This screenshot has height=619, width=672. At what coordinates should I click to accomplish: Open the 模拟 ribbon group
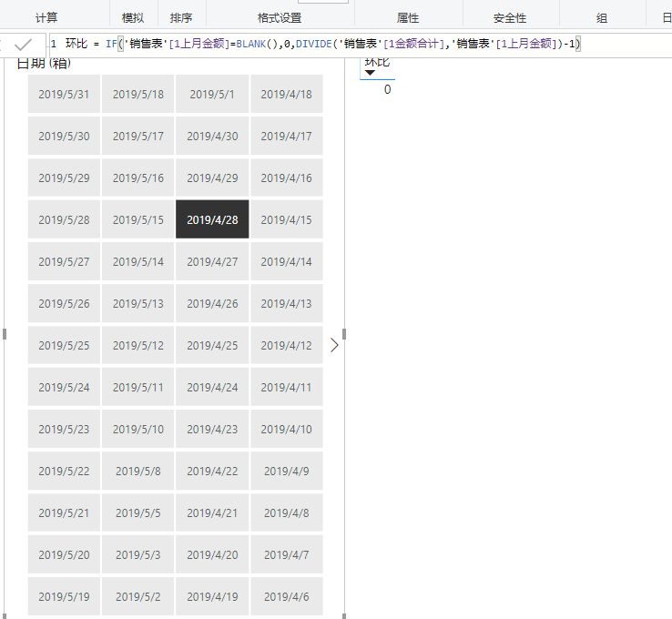click(x=133, y=18)
